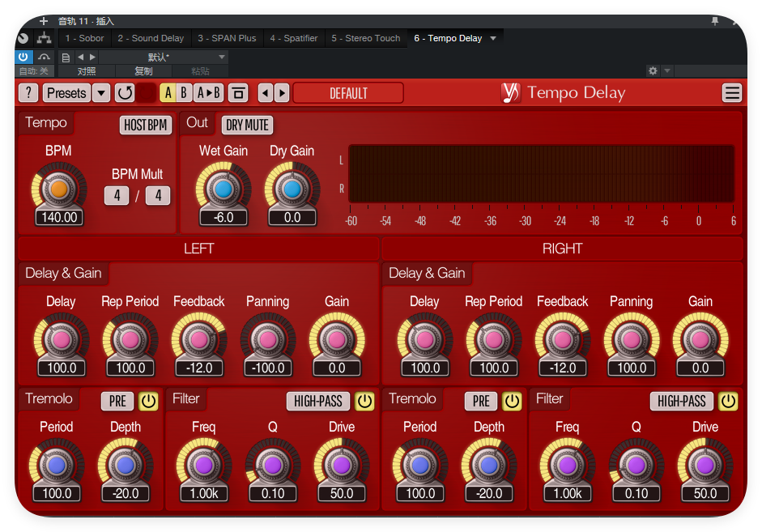Switch to 5 - Stereo Touch tab
This screenshot has width=762, height=532.
(366, 38)
